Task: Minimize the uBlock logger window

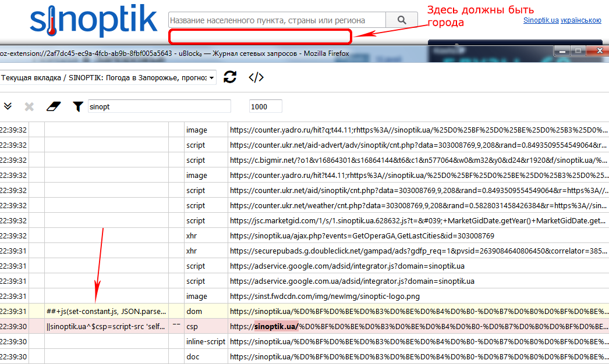Action: pyautogui.click(x=562, y=51)
